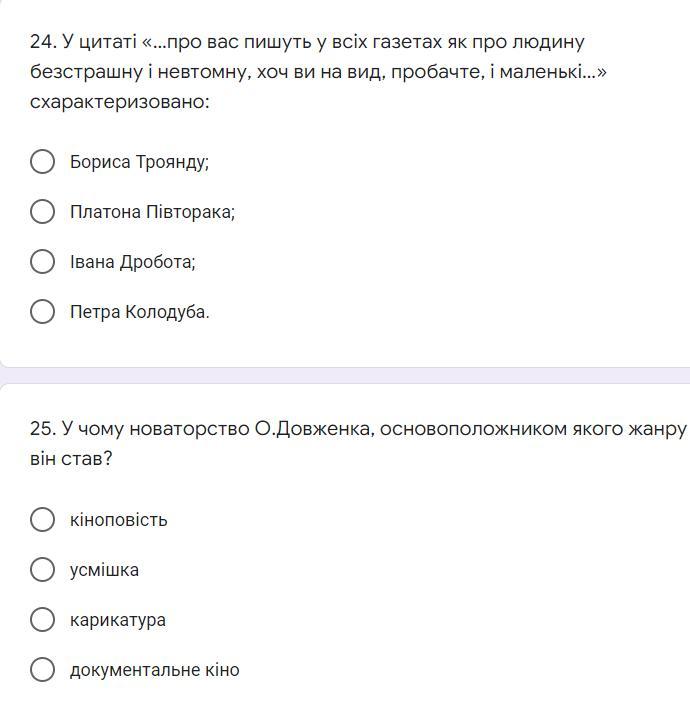Click the усмішка answer label
This screenshot has height=703, width=690.
(x=104, y=570)
